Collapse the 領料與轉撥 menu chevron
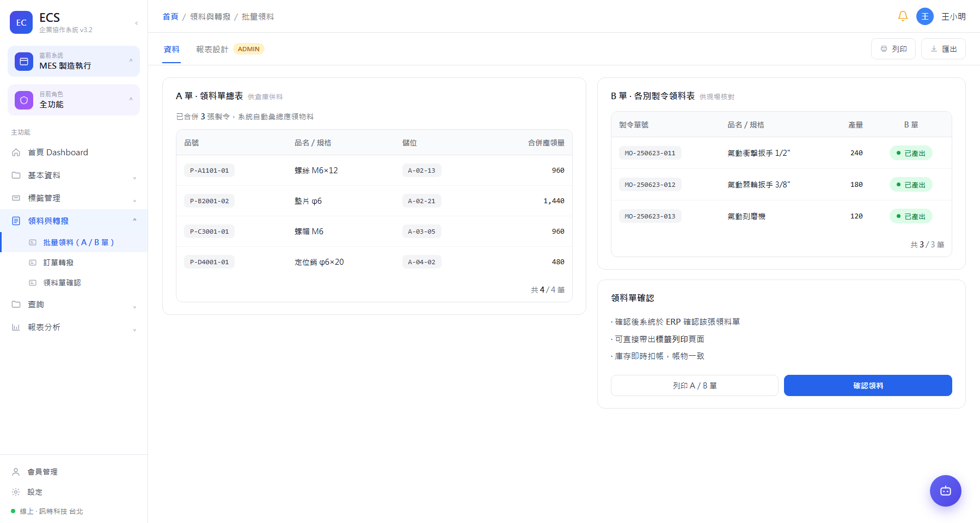This screenshot has height=523, width=980. tap(134, 220)
